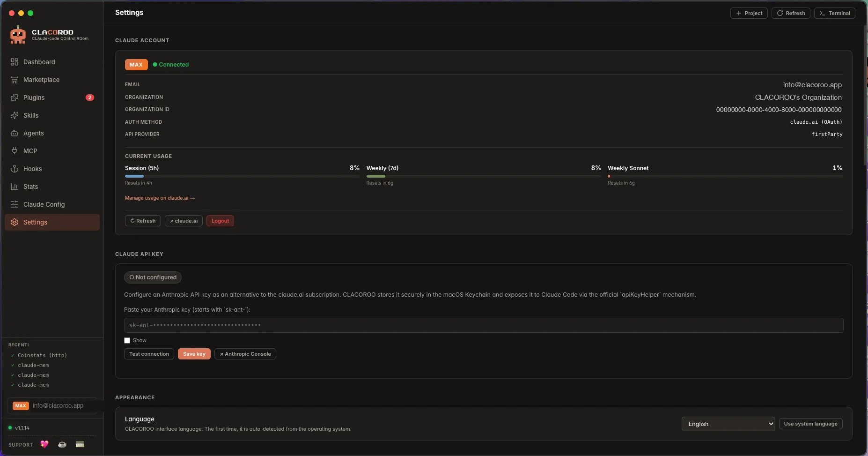868x456 pixels.
Task: Click the firstParty API provider value
Action: 827,134
